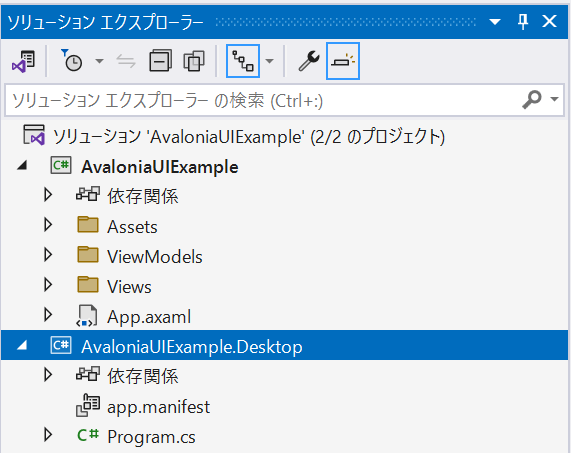The image size is (571, 453).
Task: Click dependencies icon under Desktop project
Action: pos(88,374)
